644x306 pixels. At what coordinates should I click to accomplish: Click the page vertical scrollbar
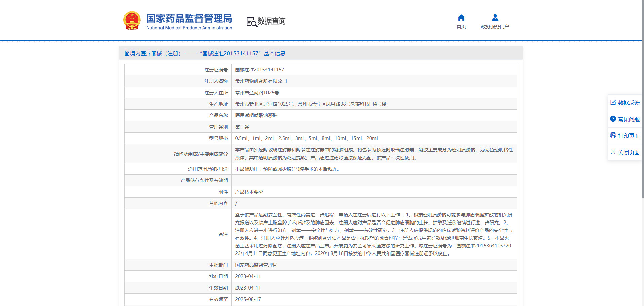pyautogui.click(x=643, y=99)
